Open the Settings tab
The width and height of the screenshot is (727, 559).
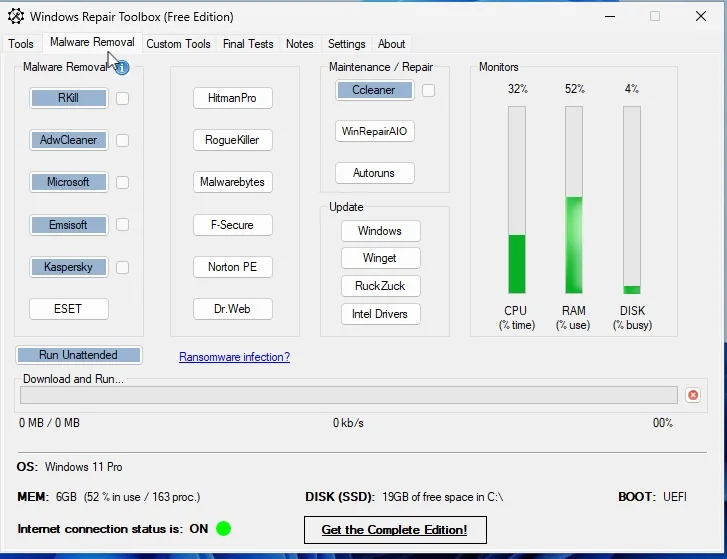347,44
